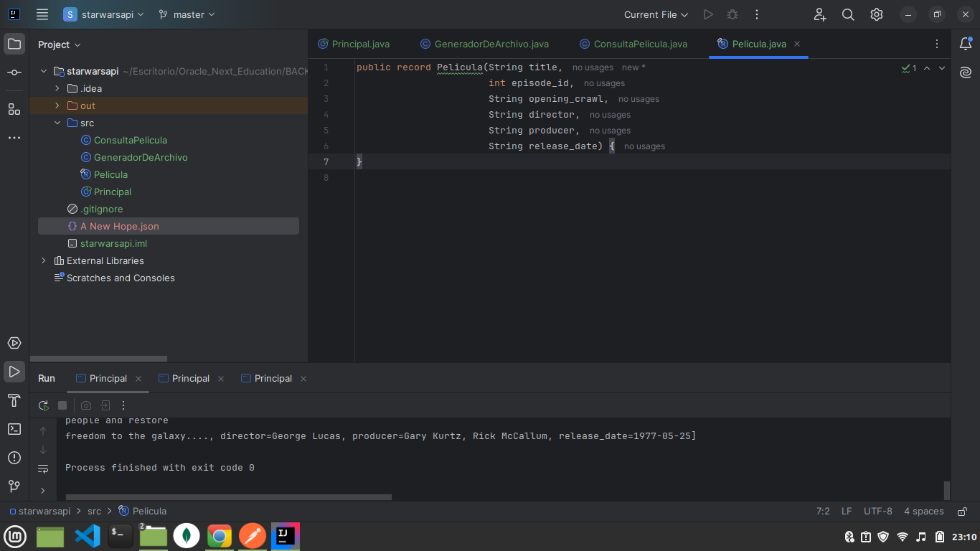Take a screenshot of run output
Screen dimensions: 980x551
[x=86, y=405]
